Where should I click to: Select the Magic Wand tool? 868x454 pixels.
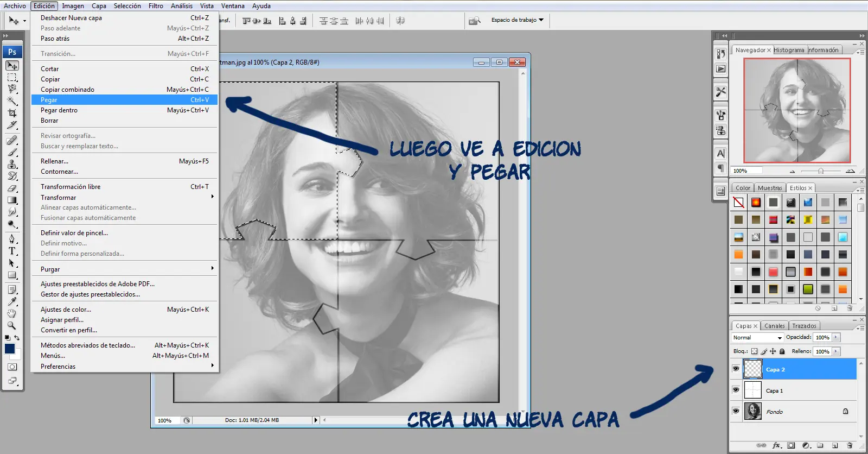point(12,101)
